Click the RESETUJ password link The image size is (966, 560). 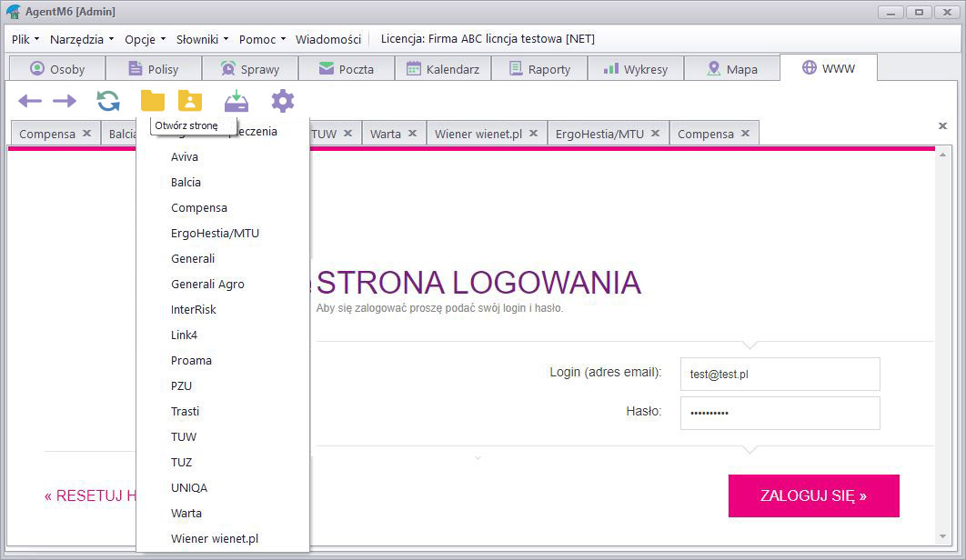[x=91, y=496]
